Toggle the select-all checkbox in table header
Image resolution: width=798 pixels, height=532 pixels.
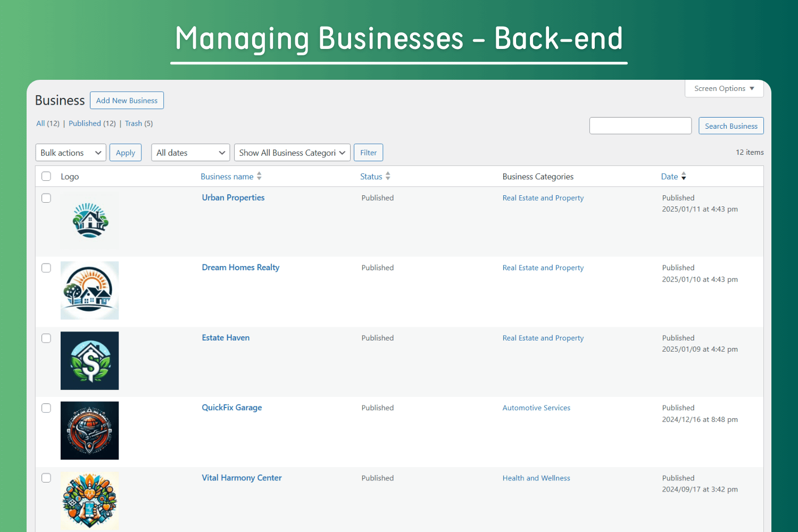(x=46, y=176)
